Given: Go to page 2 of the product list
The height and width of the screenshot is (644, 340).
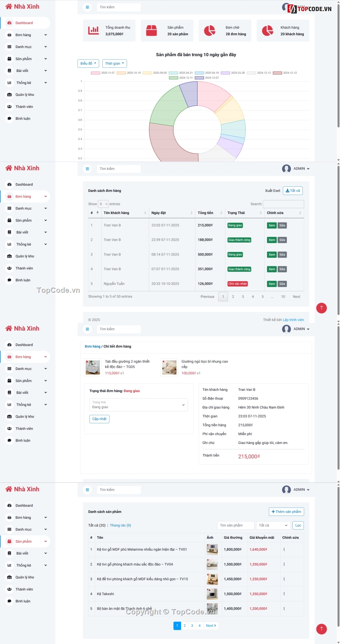Looking at the screenshot, I should [185, 625].
